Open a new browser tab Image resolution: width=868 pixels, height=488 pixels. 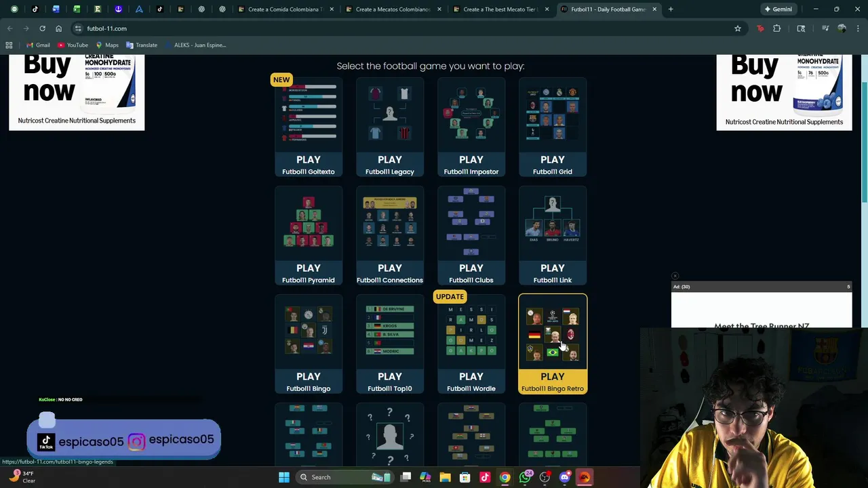coord(671,9)
